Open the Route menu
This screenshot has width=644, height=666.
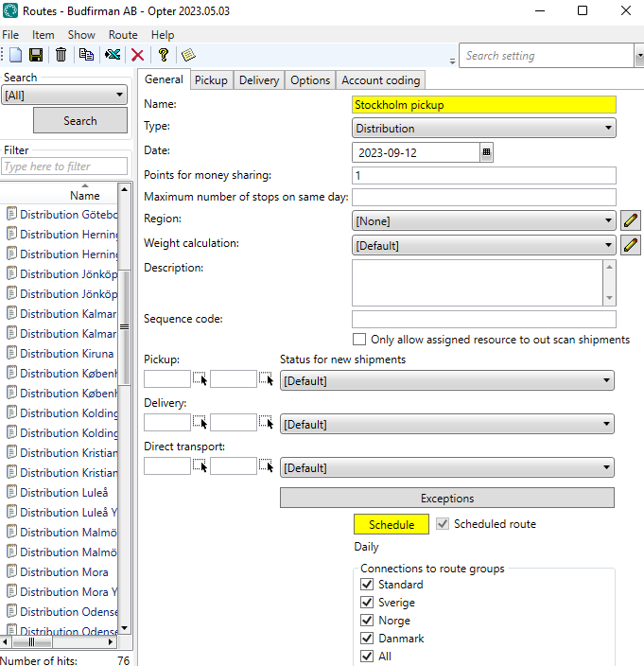coord(123,35)
